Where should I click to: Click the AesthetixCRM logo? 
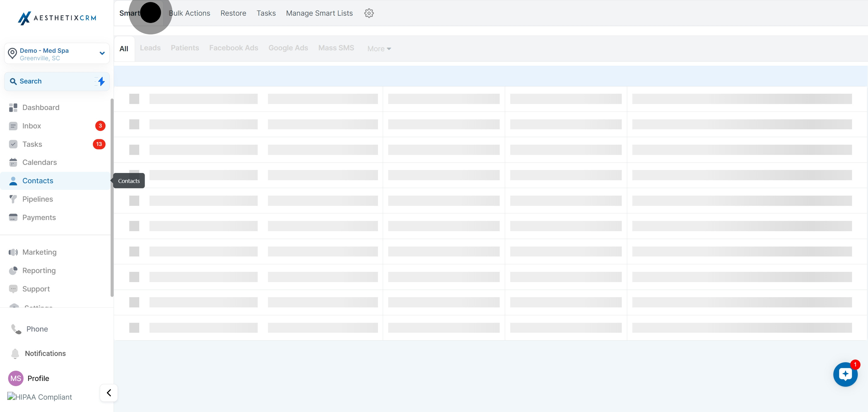[x=57, y=18]
